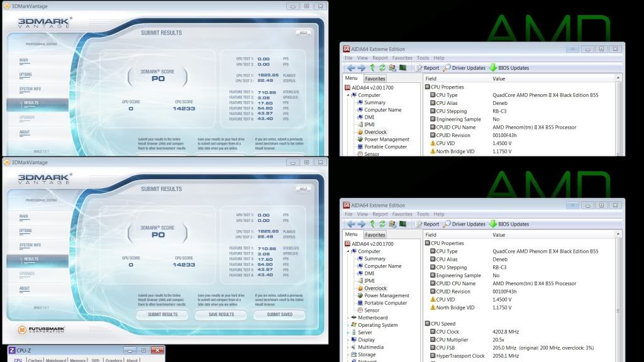Expand the Motherboard node arrow

click(348, 317)
